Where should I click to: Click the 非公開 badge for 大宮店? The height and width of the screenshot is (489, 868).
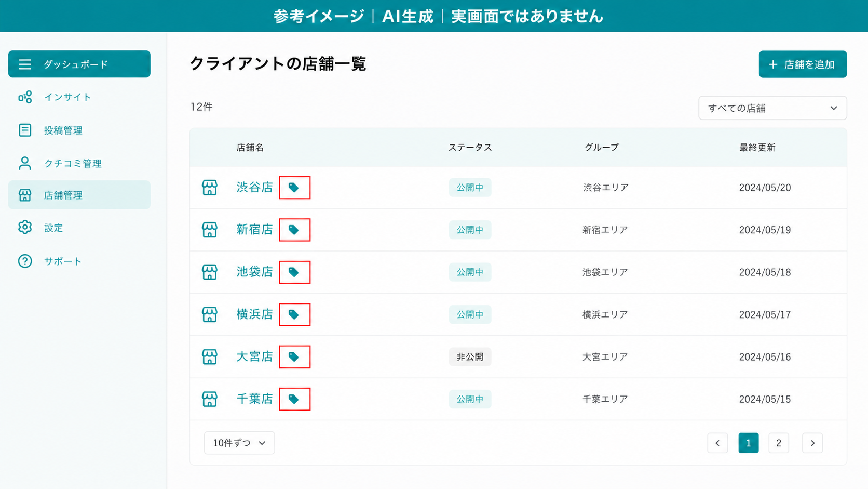pyautogui.click(x=470, y=357)
